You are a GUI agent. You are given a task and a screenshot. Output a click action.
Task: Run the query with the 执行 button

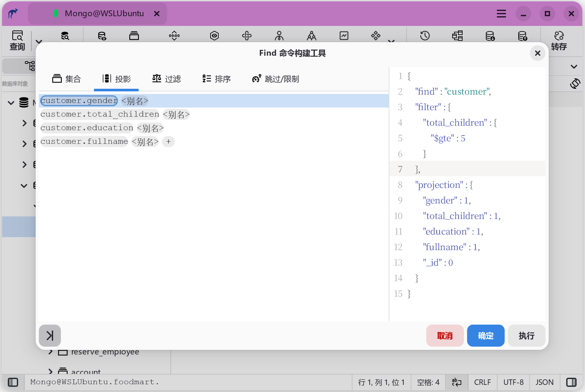[x=526, y=336]
